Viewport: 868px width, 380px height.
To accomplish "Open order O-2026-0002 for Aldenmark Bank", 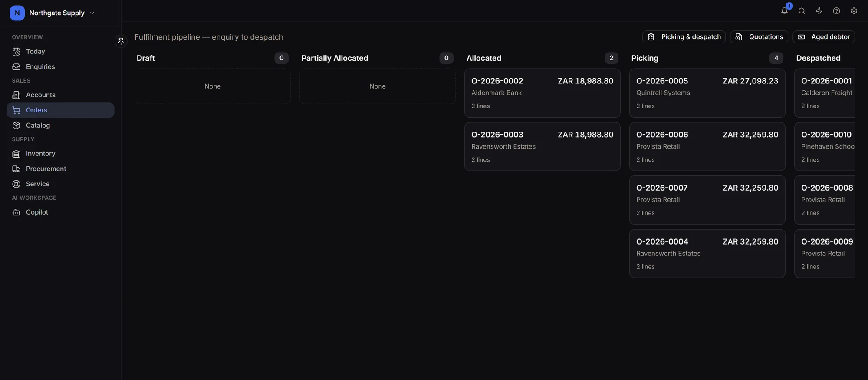I will pyautogui.click(x=542, y=93).
